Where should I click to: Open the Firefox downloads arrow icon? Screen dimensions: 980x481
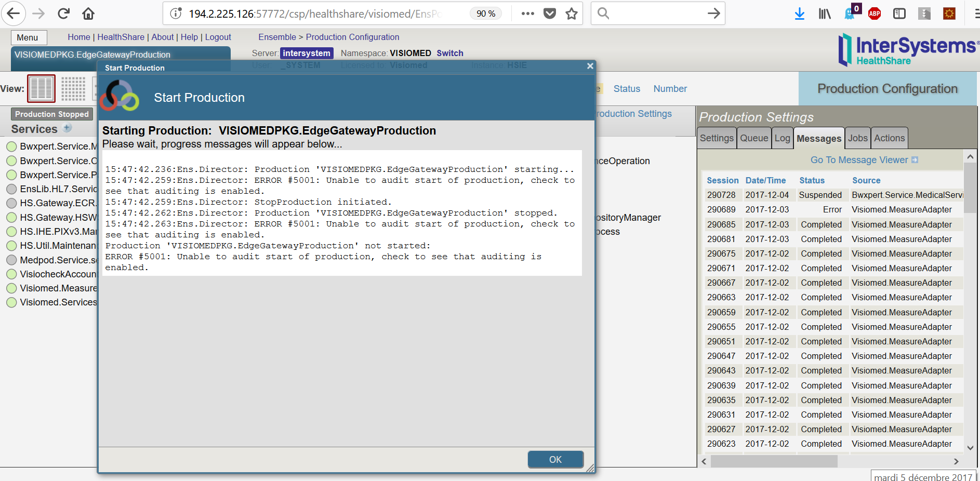[x=800, y=14]
